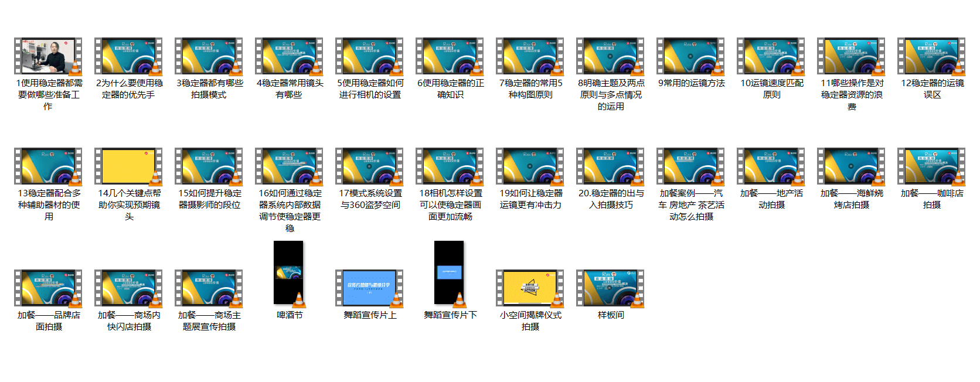
Task: Click the 样板间 video file icon
Action: click(610, 288)
